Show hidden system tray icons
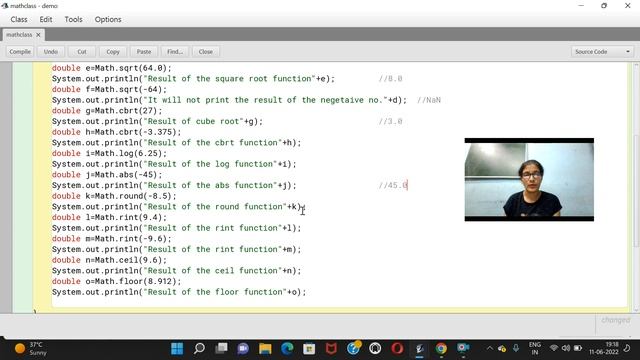 click(x=489, y=349)
